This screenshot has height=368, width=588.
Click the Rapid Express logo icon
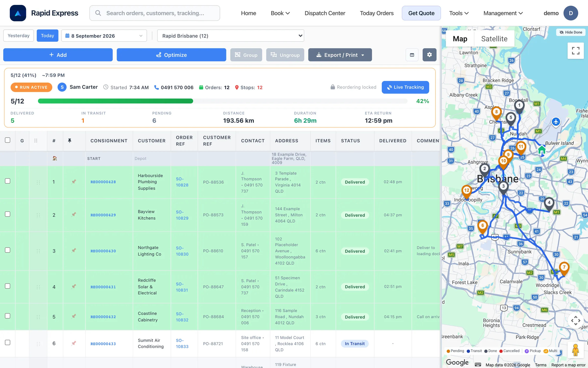[18, 13]
